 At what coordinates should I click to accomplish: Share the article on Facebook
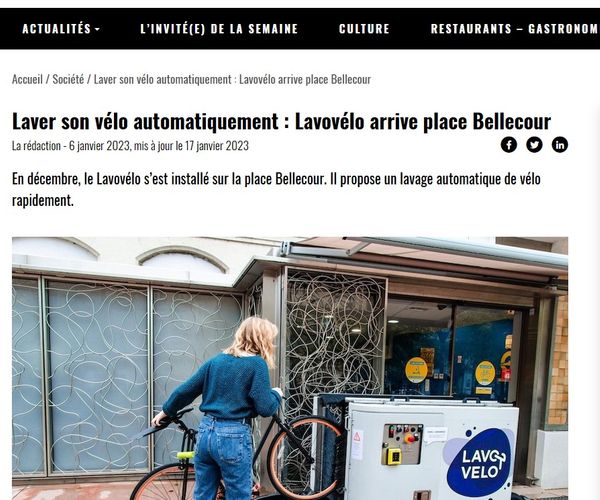509,145
